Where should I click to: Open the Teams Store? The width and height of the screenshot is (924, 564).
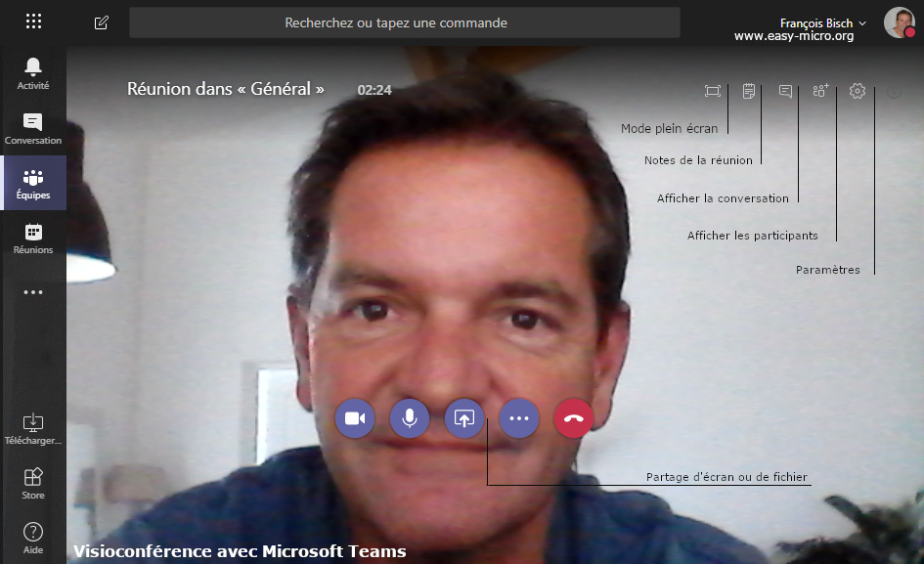point(32,484)
